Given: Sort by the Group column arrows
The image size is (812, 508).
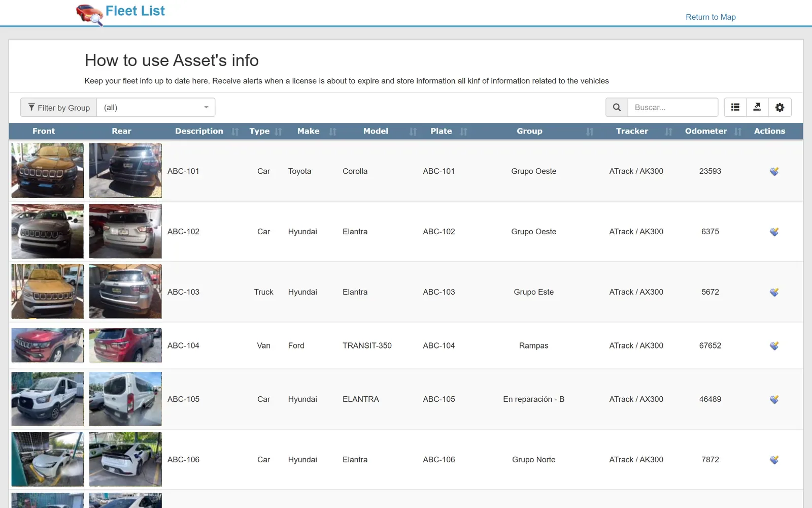Looking at the screenshot, I should [590, 132].
